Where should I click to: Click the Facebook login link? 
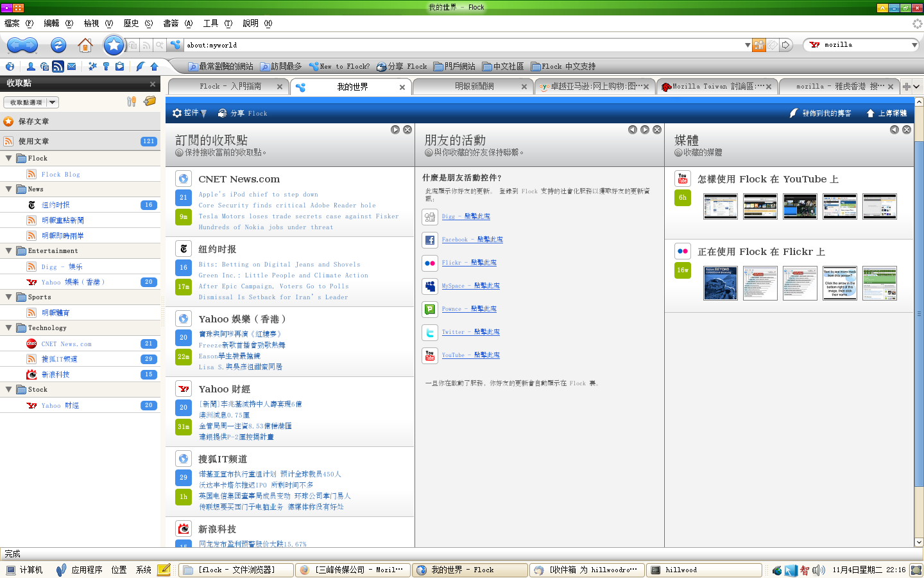click(x=472, y=240)
